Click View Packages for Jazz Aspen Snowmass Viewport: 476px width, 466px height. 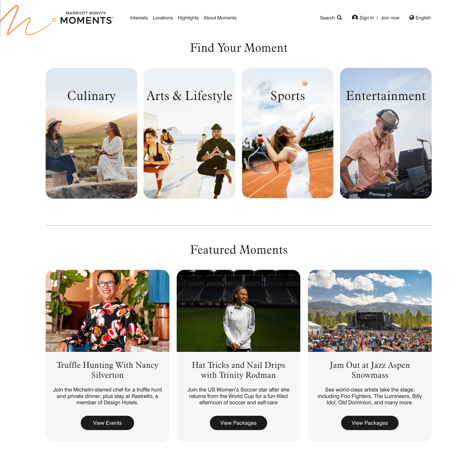click(x=370, y=423)
